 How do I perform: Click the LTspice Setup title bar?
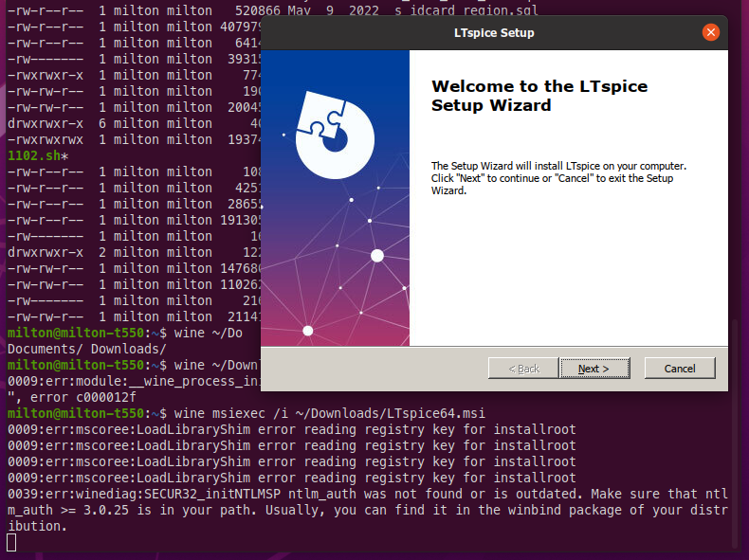(494, 33)
